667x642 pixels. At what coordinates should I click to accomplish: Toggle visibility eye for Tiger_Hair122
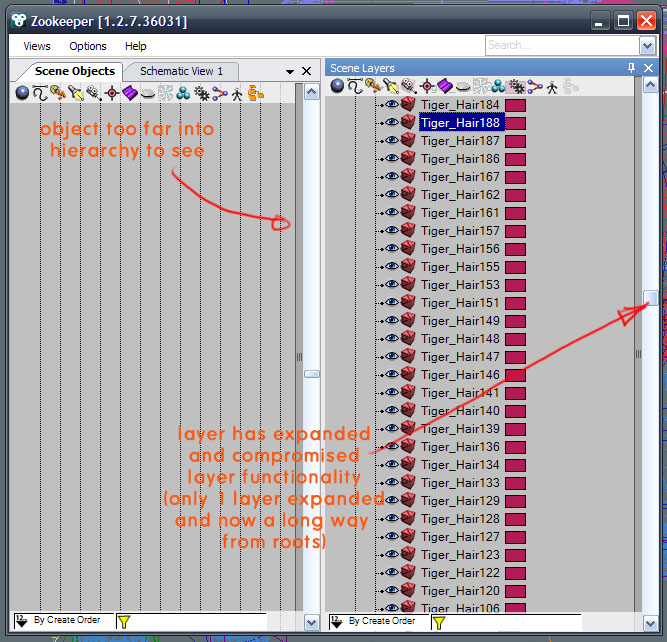392,572
